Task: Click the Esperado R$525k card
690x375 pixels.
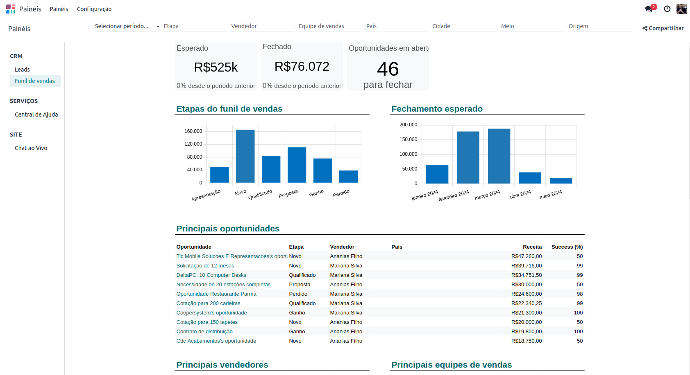Action: [x=216, y=66]
